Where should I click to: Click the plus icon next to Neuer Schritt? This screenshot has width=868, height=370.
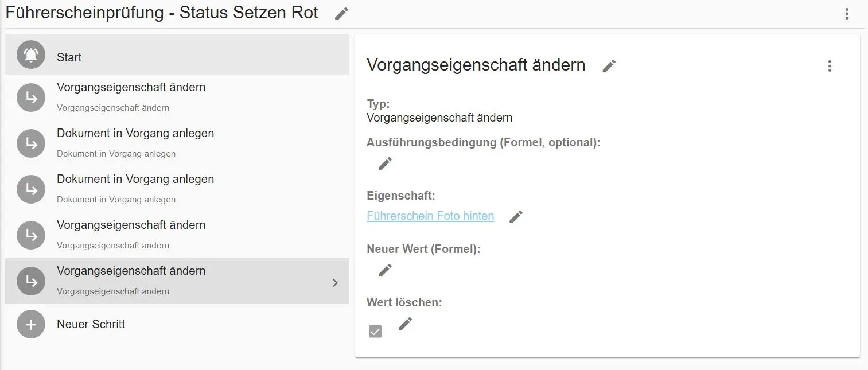[30, 324]
